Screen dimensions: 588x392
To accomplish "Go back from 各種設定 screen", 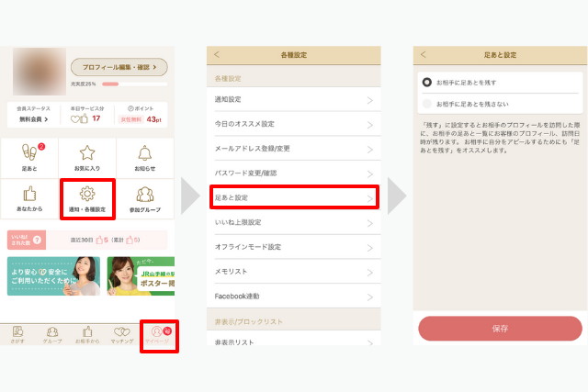I will 217,55.
